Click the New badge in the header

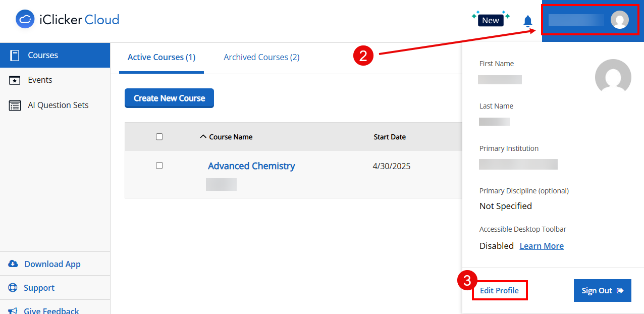pyautogui.click(x=490, y=20)
